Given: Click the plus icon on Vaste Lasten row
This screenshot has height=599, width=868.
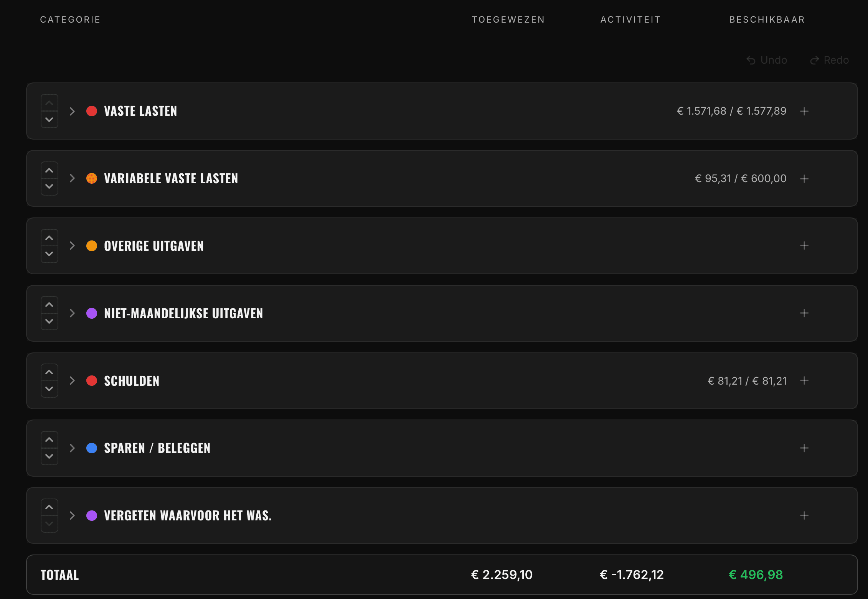Looking at the screenshot, I should 804,111.
